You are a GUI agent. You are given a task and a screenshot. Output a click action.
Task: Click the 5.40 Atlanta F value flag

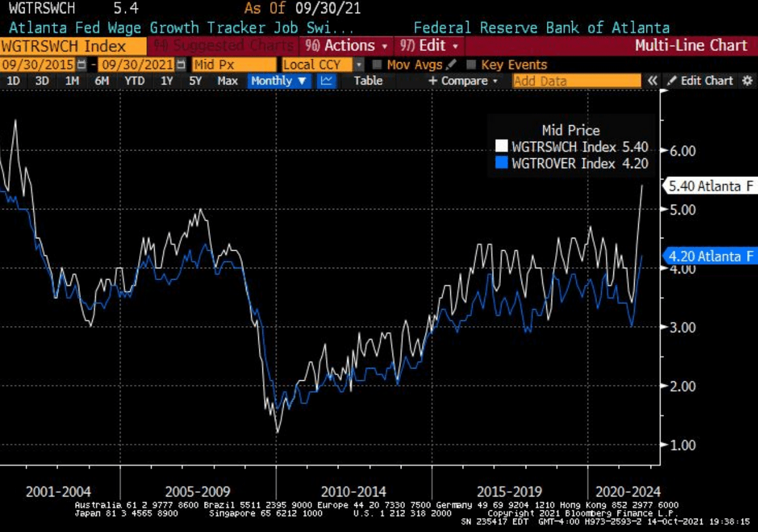(x=711, y=186)
